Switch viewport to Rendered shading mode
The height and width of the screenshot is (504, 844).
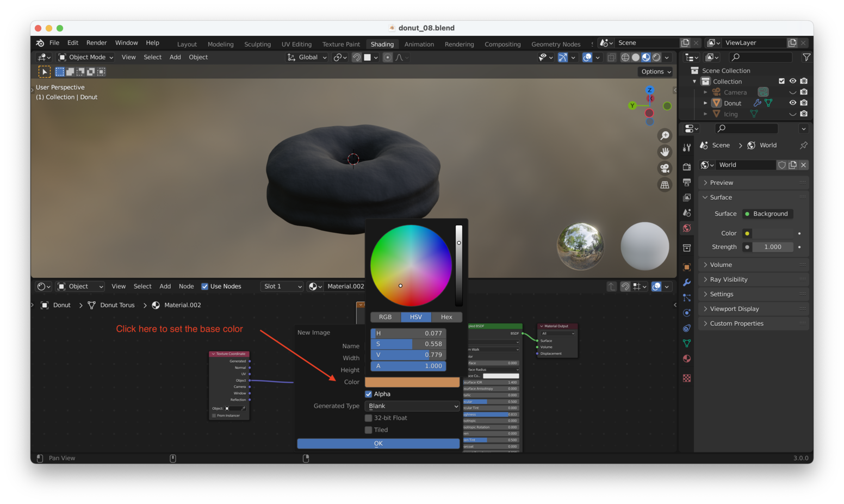tap(656, 57)
